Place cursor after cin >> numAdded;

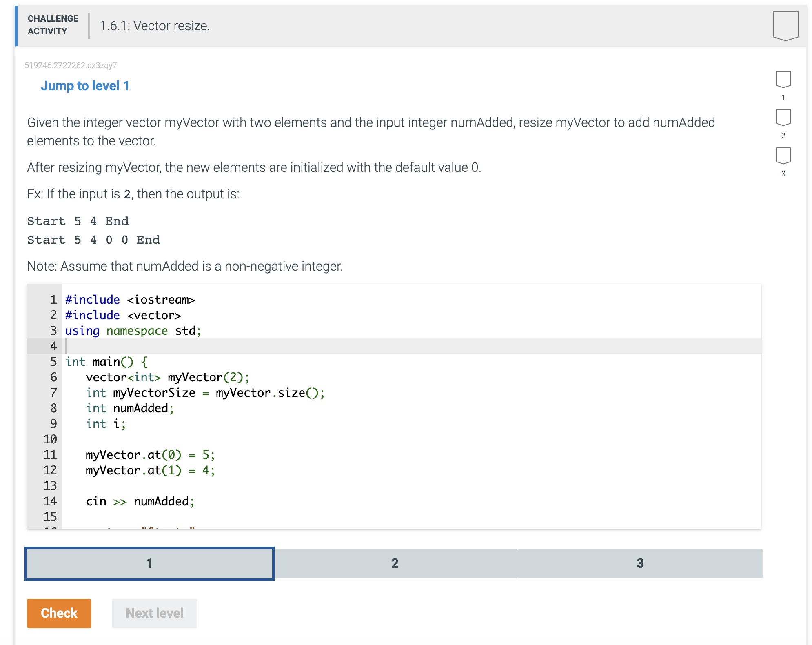click(x=195, y=501)
